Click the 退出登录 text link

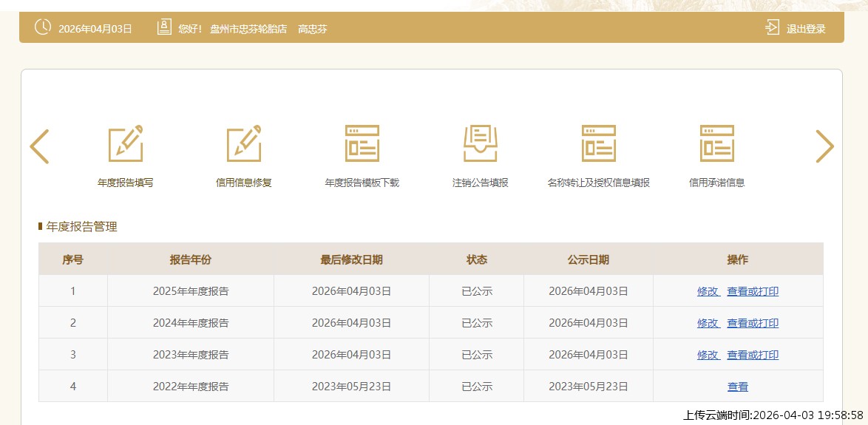coord(806,30)
